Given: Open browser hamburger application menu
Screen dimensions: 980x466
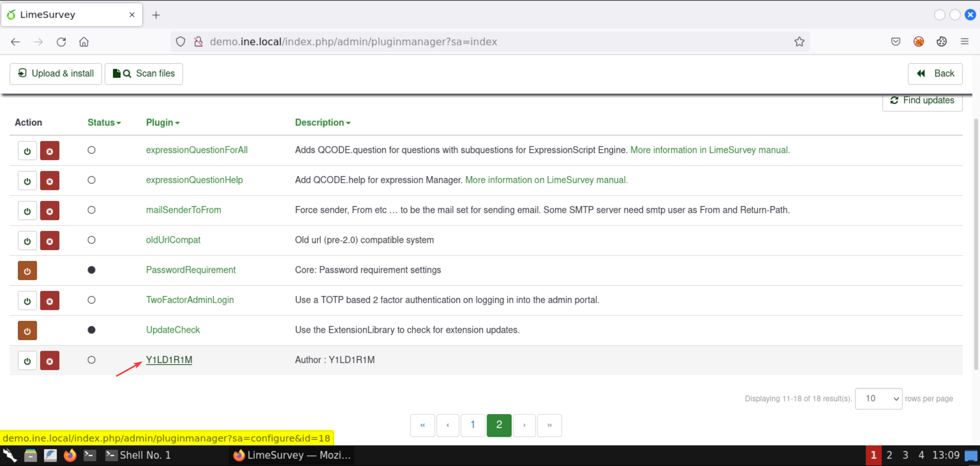Looking at the screenshot, I should tap(965, 42).
